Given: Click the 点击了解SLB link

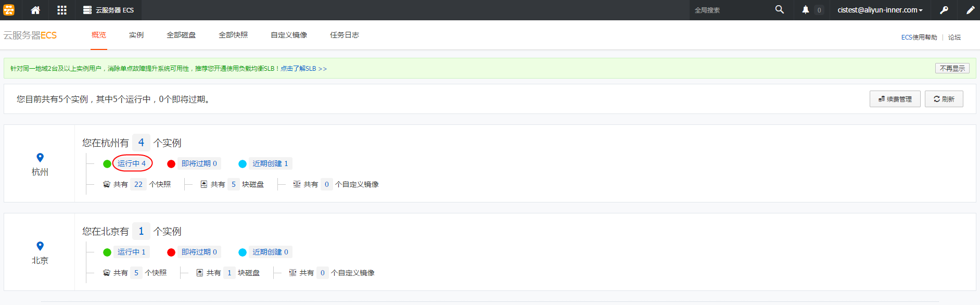Looking at the screenshot, I should click(x=303, y=69).
